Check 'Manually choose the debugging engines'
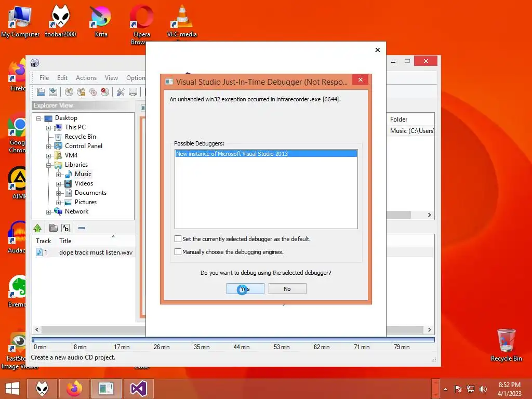 tap(178, 252)
